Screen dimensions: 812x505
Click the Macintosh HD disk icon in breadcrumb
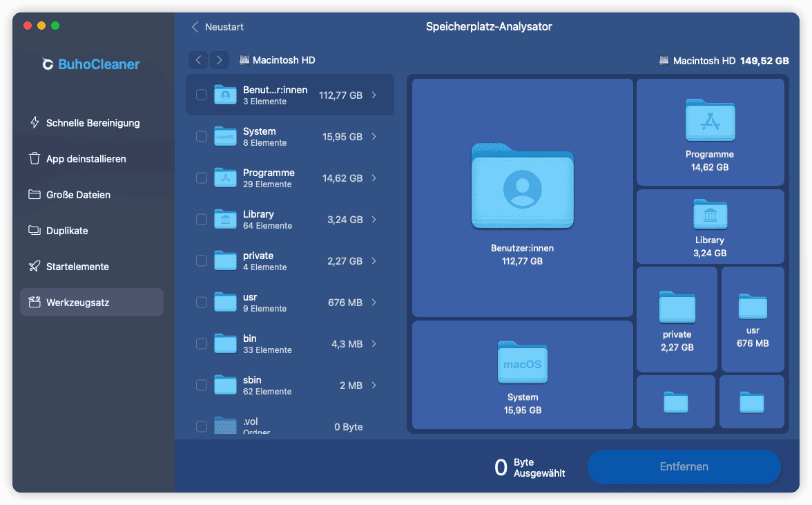coord(244,60)
